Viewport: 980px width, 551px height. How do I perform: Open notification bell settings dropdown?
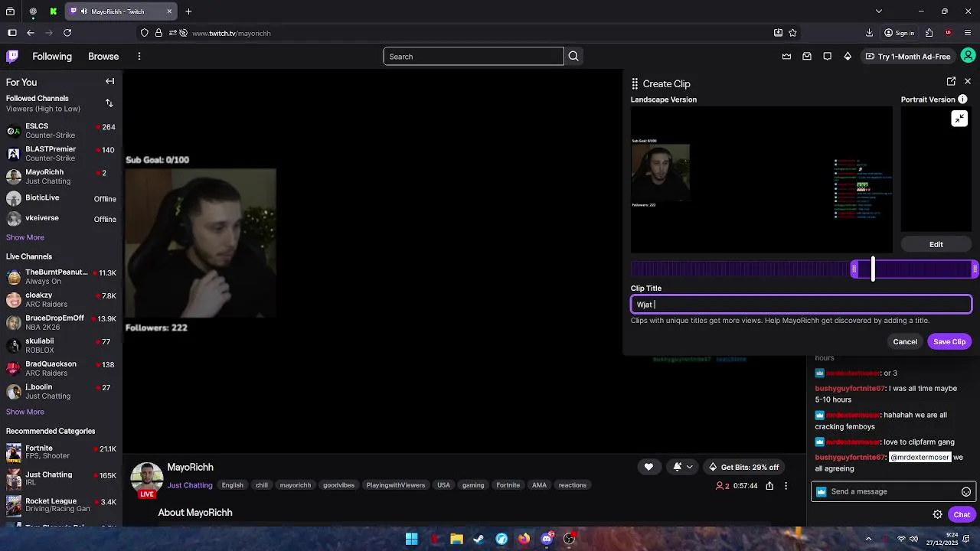tap(683, 467)
